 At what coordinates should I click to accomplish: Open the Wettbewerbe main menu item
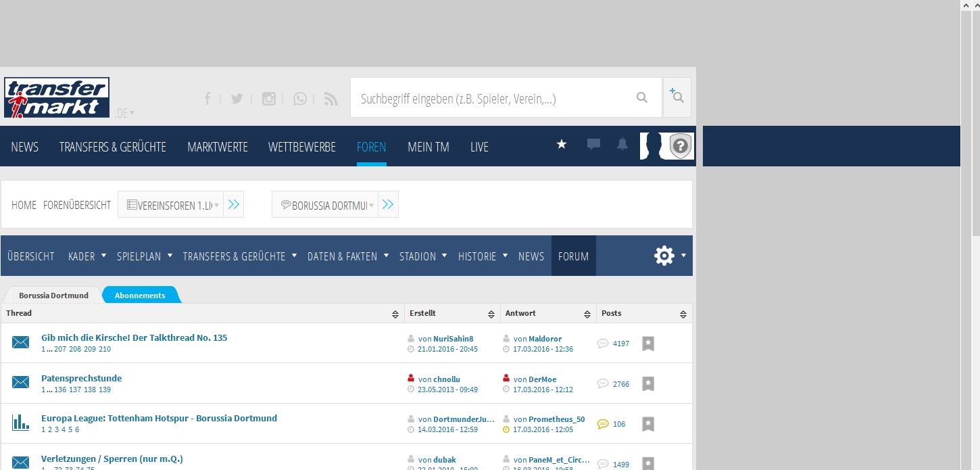click(302, 147)
